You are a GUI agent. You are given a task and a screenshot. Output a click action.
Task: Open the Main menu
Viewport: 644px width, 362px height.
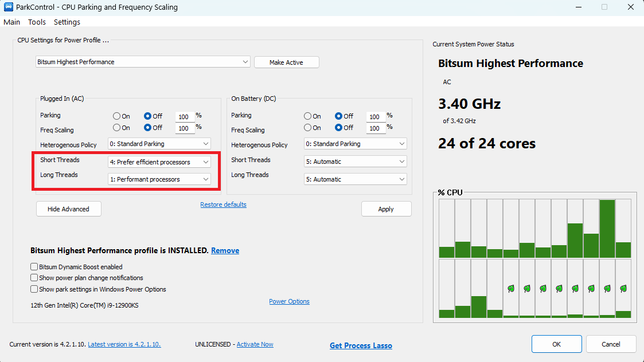12,22
